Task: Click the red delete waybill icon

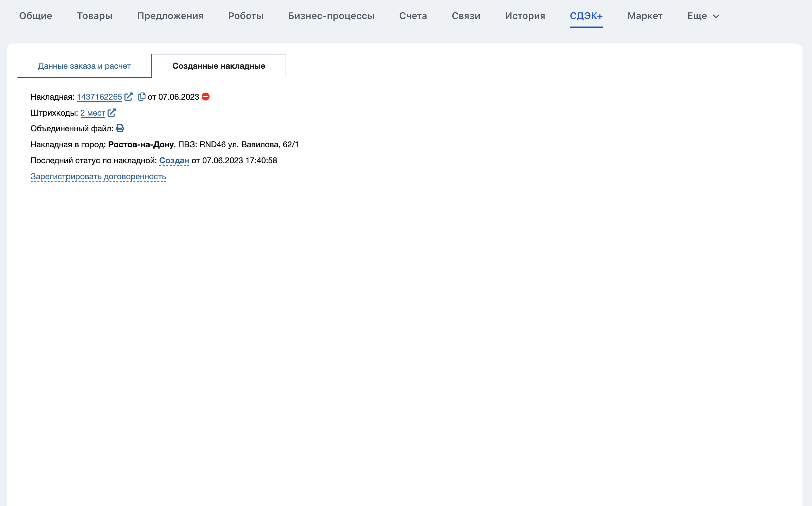Action: (206, 97)
